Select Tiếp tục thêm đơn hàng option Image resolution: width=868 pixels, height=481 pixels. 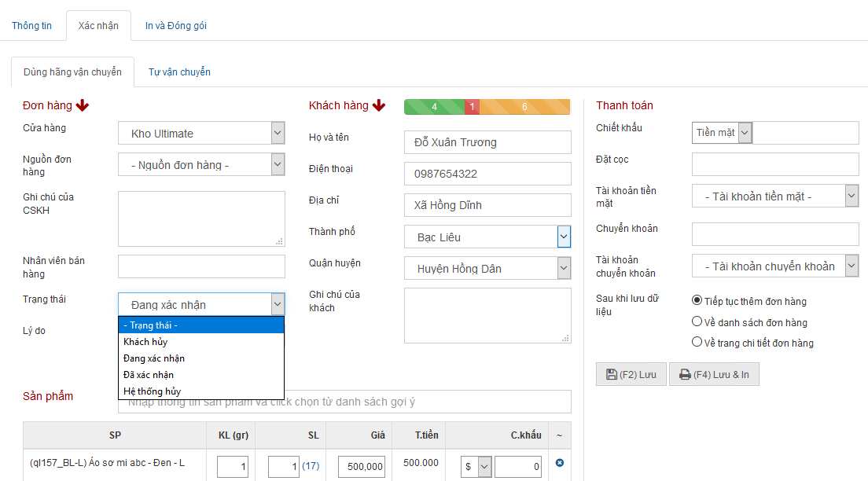click(697, 301)
